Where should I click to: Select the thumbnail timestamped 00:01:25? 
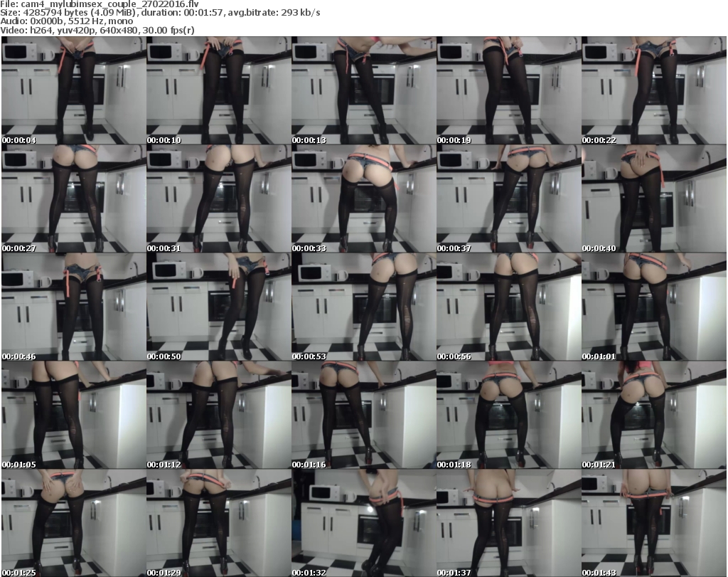pos(73,523)
